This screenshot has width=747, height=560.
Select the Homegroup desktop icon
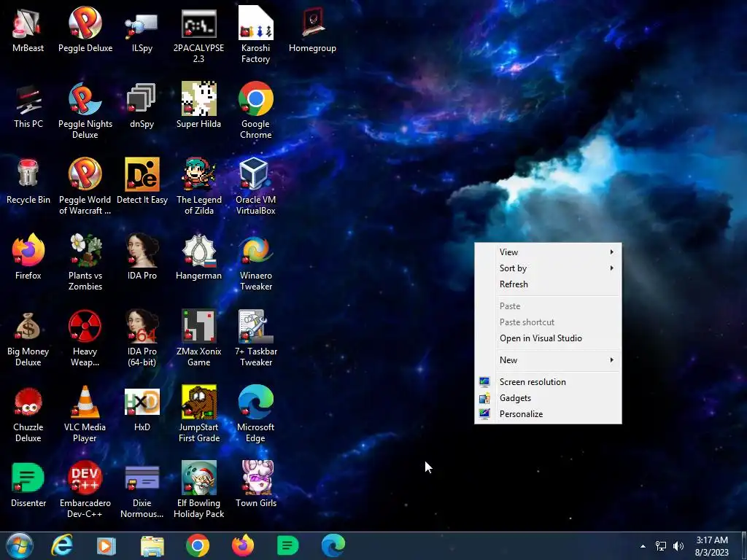pos(312,29)
